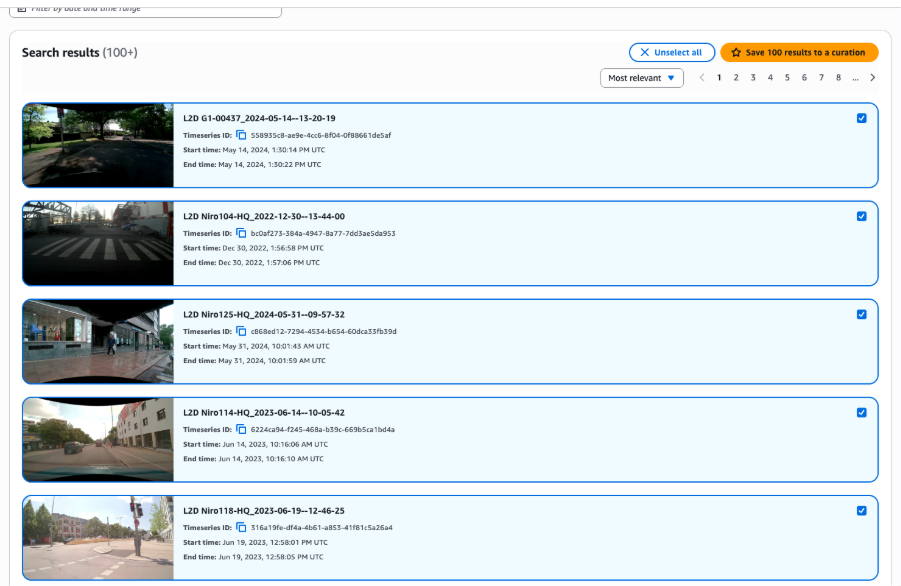Uncheck L2D Niro125-HQ_2024-05-31 result checkbox
Screen dimensions: 901x586
pyautogui.click(x=861, y=315)
